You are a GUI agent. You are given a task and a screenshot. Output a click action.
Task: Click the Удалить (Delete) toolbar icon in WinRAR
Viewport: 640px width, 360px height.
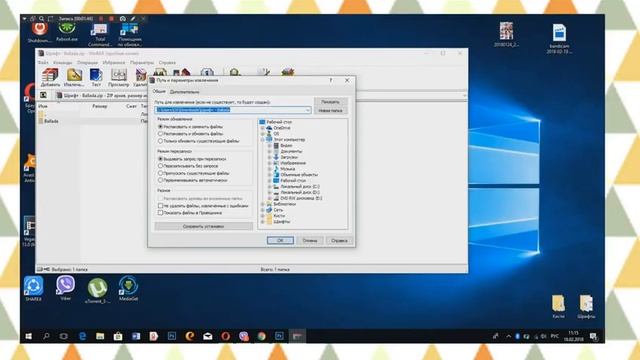coord(141,78)
